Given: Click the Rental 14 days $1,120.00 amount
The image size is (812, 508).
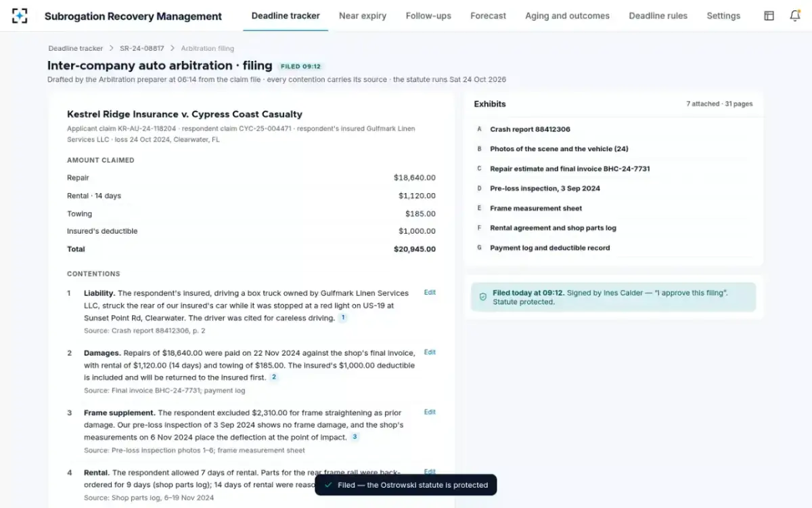Looking at the screenshot, I should pyautogui.click(x=417, y=196).
